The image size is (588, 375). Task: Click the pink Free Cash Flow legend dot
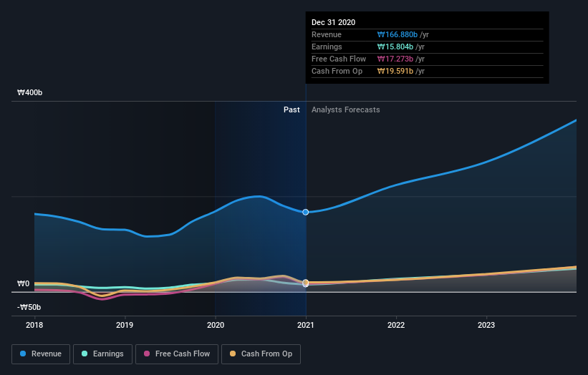click(147, 354)
